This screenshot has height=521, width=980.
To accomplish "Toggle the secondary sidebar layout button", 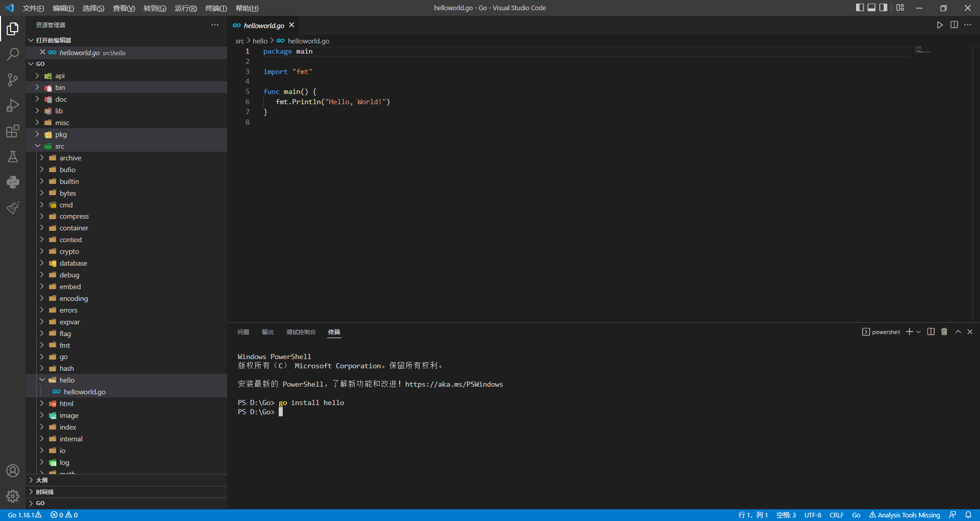I will (x=884, y=8).
